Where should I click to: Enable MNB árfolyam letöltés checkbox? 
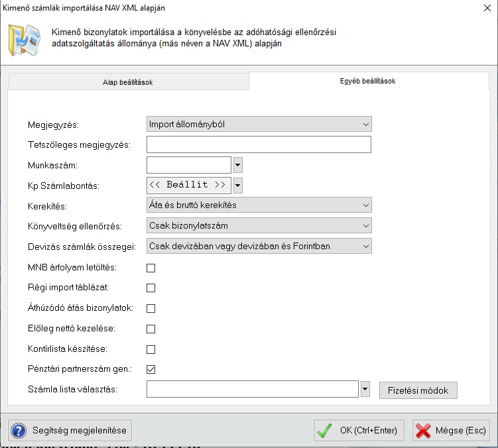pos(151,268)
